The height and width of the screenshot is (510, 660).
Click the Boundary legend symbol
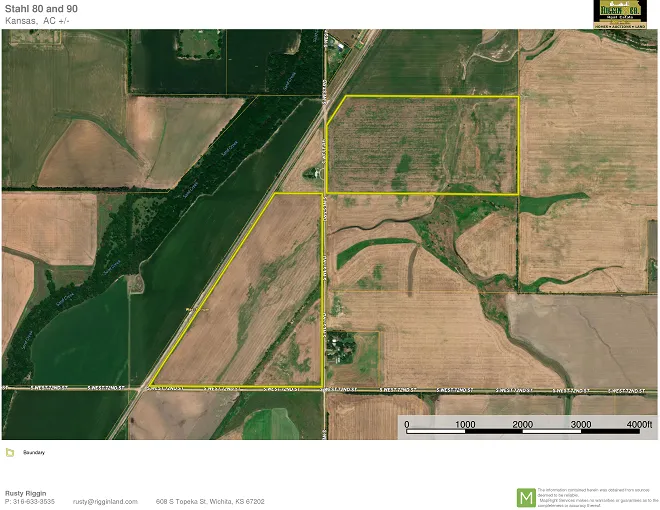[10, 453]
